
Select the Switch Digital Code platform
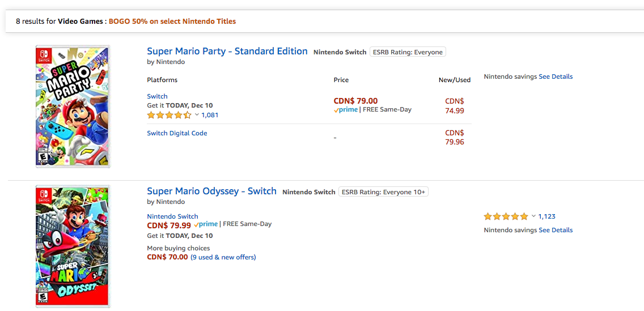(x=177, y=133)
